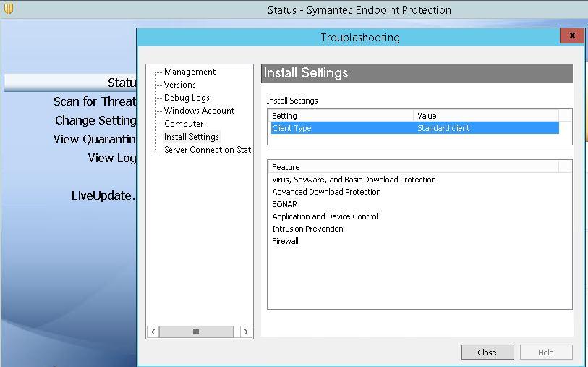
Task: Choose Computer in the left tree
Action: pyautogui.click(x=184, y=124)
